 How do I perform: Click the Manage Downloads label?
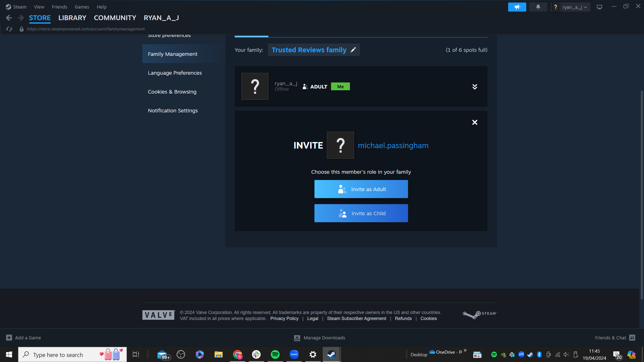(324, 338)
